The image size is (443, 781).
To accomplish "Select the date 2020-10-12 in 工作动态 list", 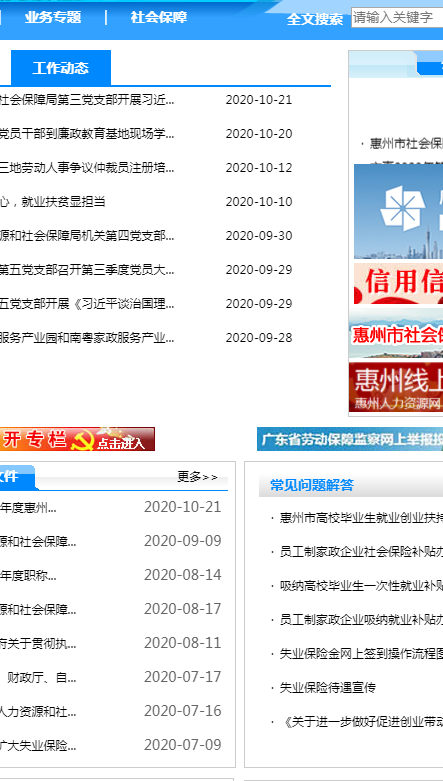I will 259,167.
